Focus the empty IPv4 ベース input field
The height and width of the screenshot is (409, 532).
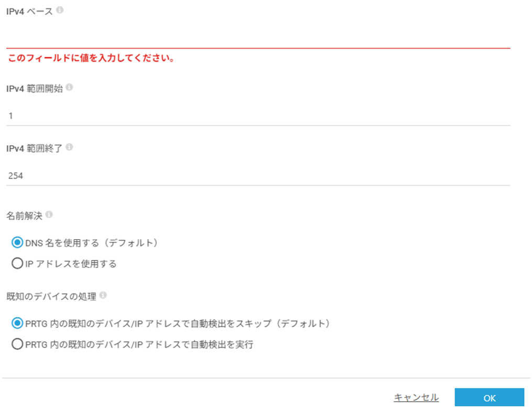tap(257, 38)
